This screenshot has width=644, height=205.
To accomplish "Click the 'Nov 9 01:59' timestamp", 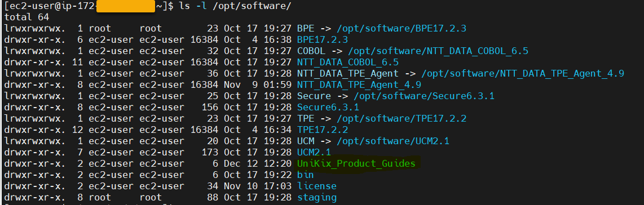I will point(258,85).
